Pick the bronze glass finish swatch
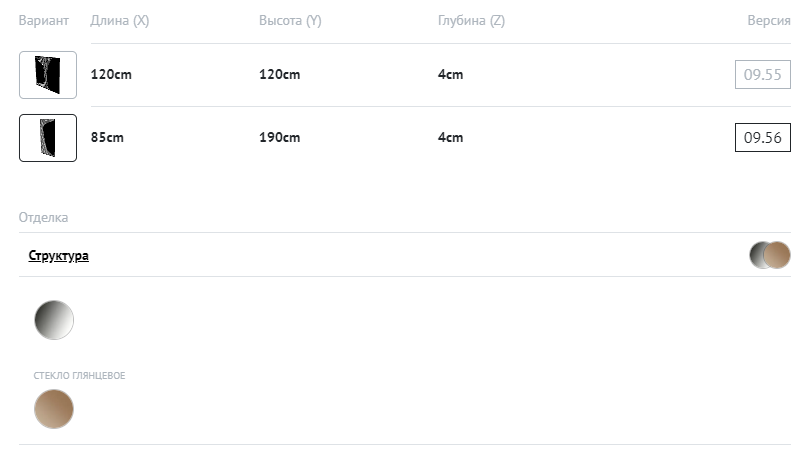The width and height of the screenshot is (811, 457). pyautogui.click(x=54, y=409)
